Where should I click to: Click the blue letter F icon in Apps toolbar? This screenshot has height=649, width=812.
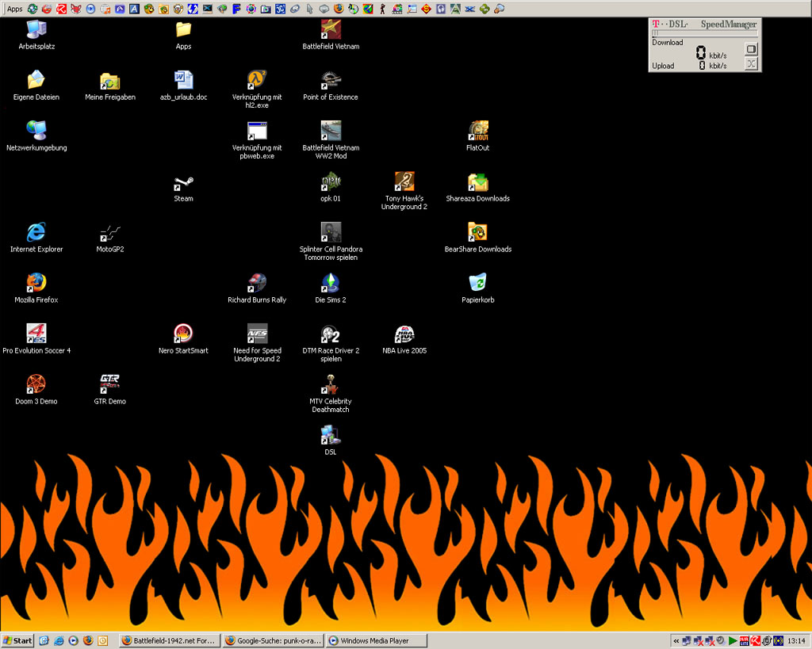coord(236,9)
